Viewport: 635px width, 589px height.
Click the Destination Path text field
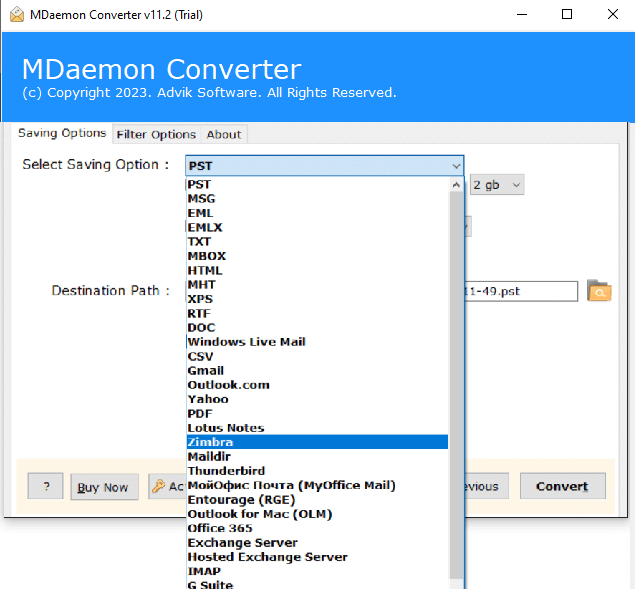pyautogui.click(x=521, y=291)
